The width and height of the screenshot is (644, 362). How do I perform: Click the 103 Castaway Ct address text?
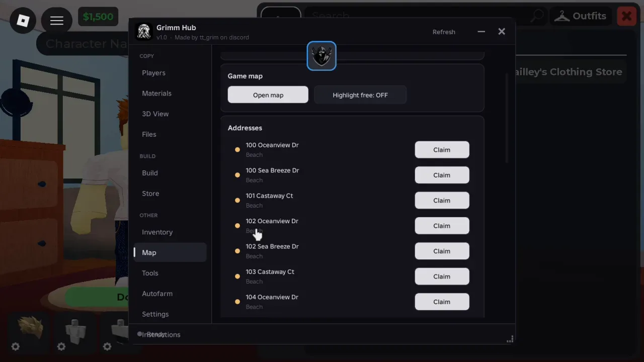(270, 272)
